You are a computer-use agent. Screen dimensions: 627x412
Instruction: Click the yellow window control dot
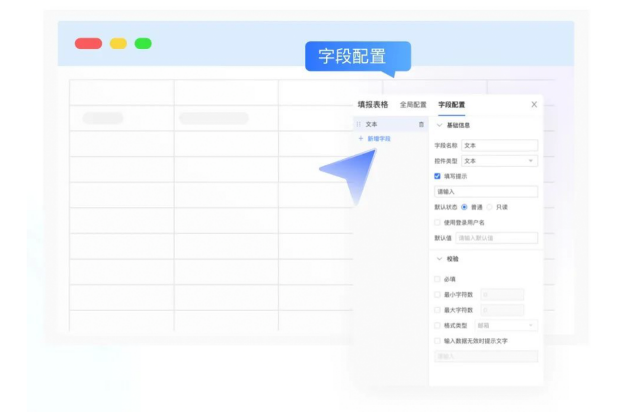[118, 43]
